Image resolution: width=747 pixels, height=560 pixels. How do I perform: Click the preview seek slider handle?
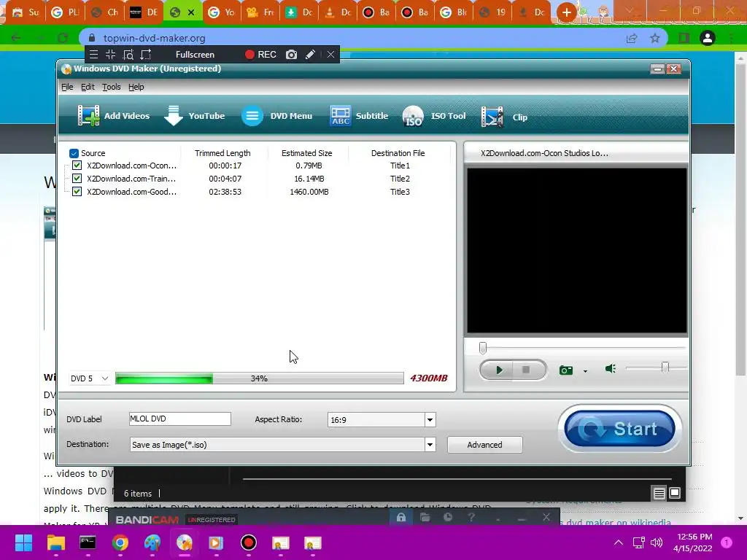(x=483, y=348)
